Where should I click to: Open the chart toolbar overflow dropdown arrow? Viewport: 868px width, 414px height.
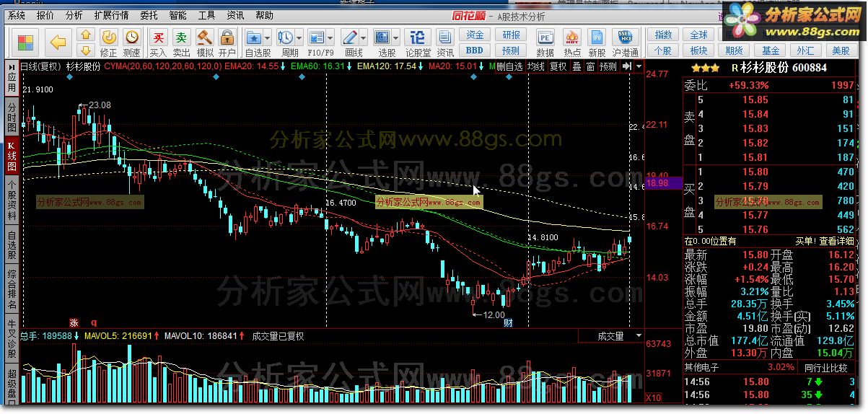639,66
